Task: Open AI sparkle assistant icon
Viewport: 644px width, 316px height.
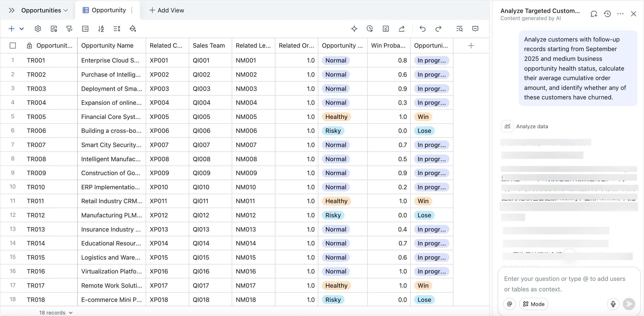Action: pos(354,29)
